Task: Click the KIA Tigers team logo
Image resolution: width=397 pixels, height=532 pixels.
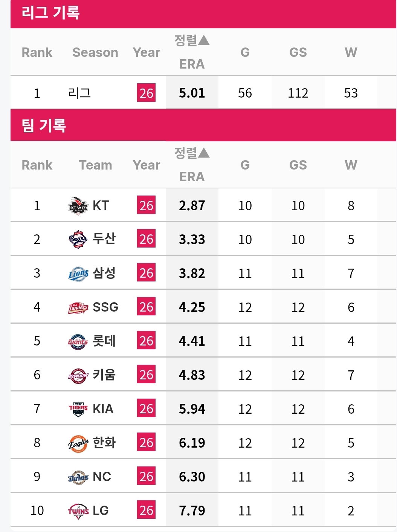Action: [x=78, y=409]
